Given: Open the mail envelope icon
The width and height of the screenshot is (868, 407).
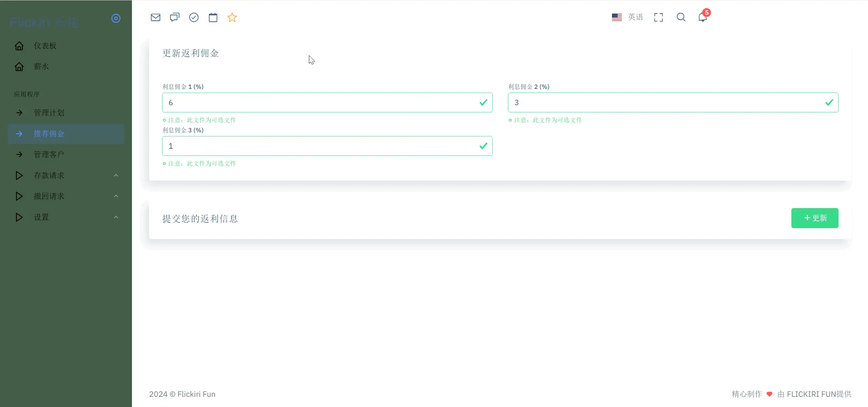Looking at the screenshot, I should tap(155, 17).
